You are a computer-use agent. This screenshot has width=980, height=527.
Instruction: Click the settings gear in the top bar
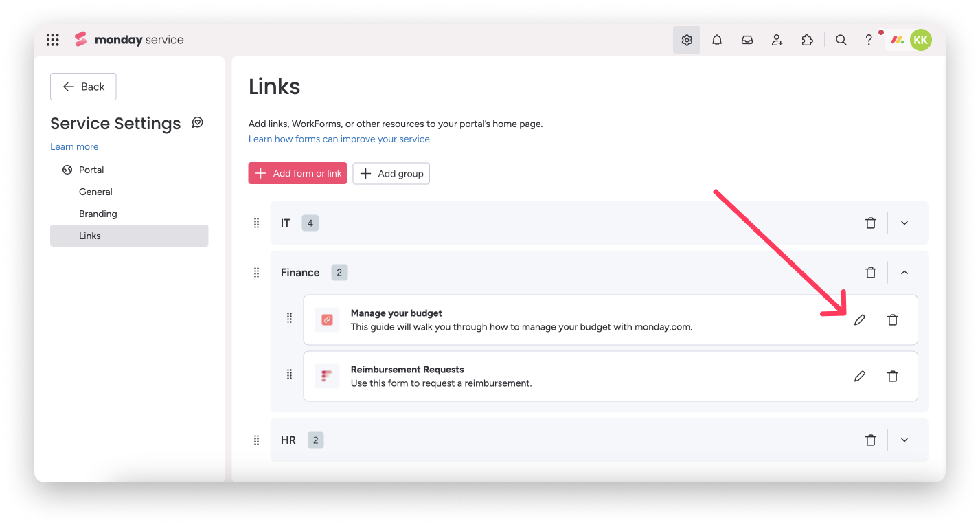[686, 40]
